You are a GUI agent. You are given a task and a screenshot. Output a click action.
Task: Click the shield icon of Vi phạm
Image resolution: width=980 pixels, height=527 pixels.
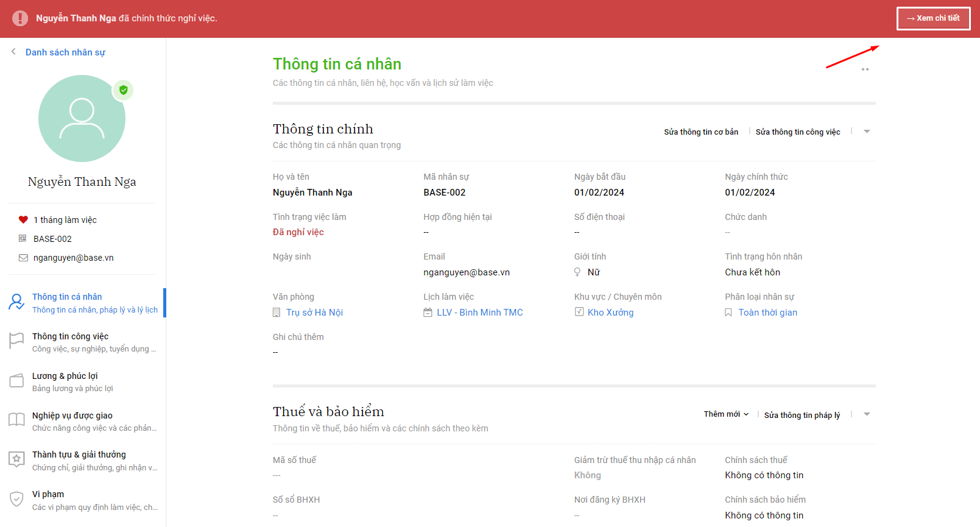click(16, 499)
